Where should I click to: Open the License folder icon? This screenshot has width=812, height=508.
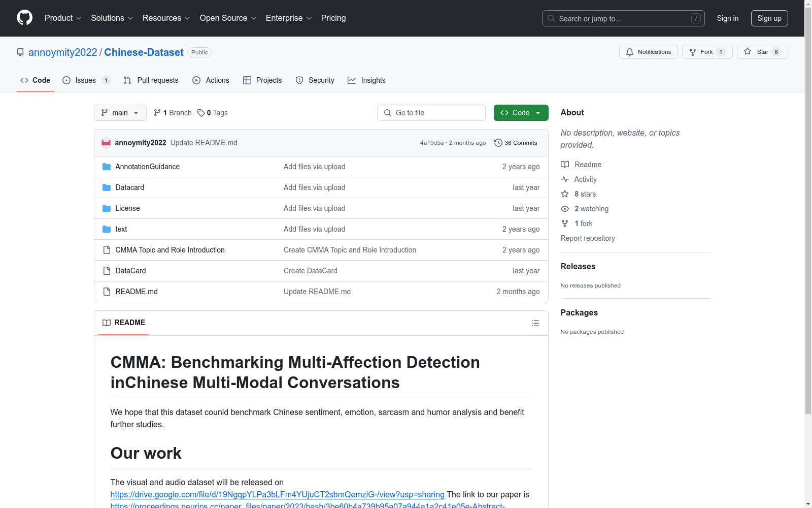[107, 208]
